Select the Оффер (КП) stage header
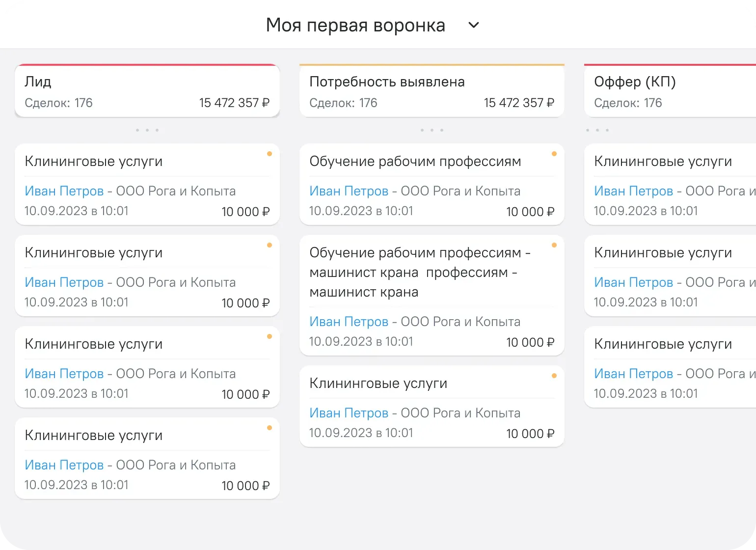 [x=635, y=82]
